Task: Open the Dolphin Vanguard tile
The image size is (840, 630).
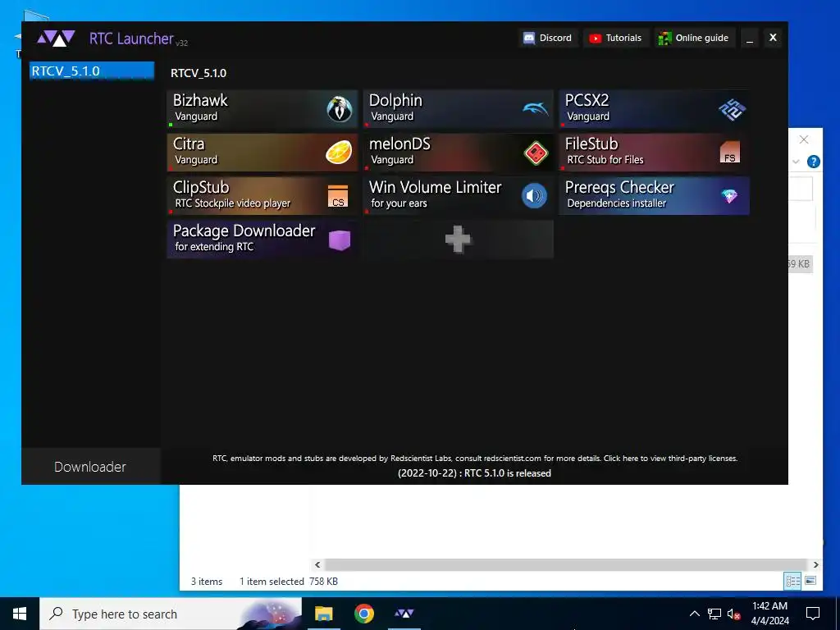Action: click(x=458, y=109)
